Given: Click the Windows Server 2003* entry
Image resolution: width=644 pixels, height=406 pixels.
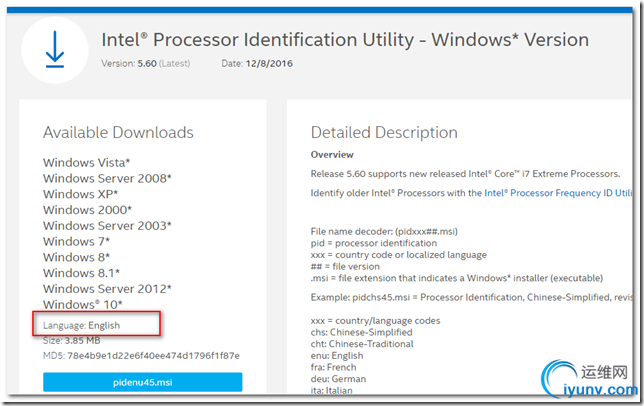Looking at the screenshot, I should (107, 225).
